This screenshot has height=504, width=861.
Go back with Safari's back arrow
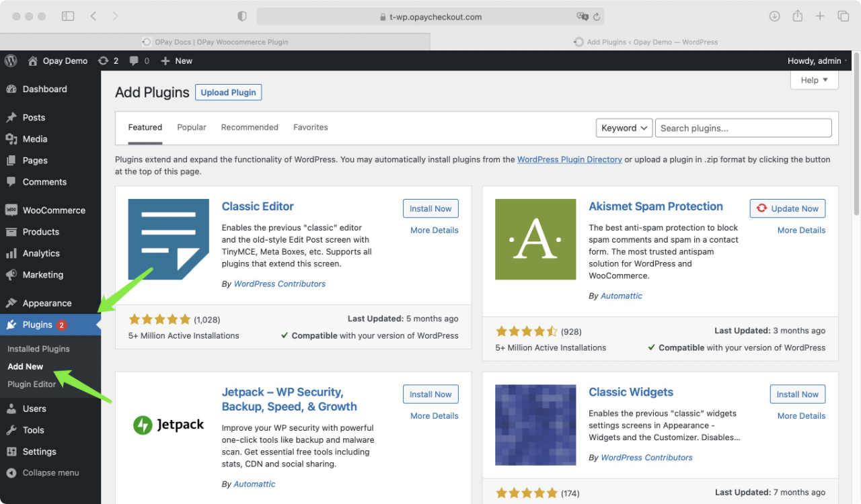point(93,16)
